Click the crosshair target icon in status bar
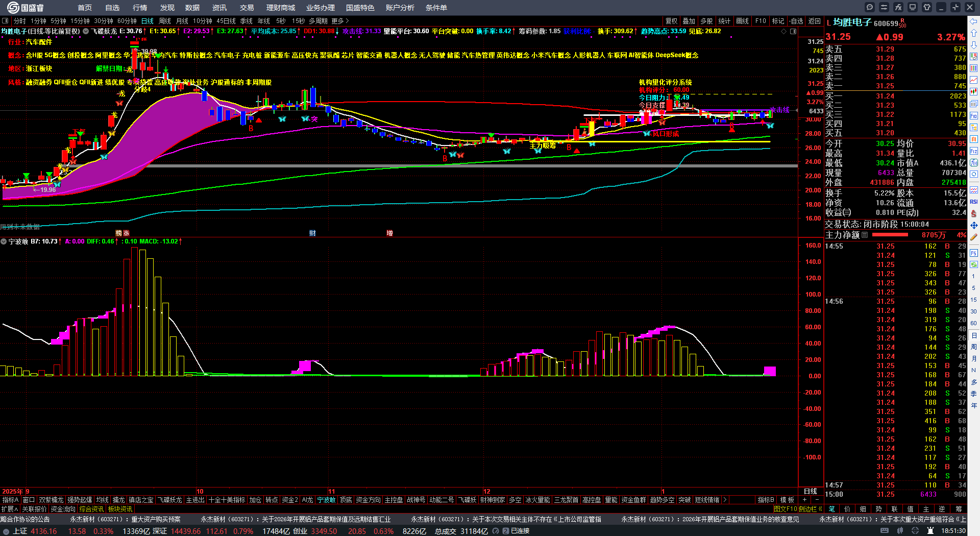Image resolution: width=980 pixels, height=536 pixels. [915, 531]
